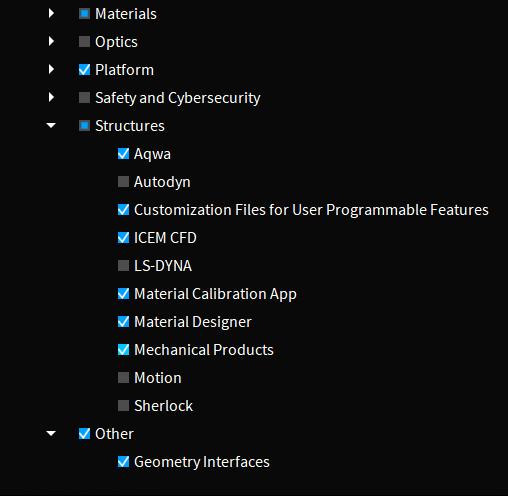Expand the Optics tree node
This screenshot has height=496, width=508.
point(51,41)
